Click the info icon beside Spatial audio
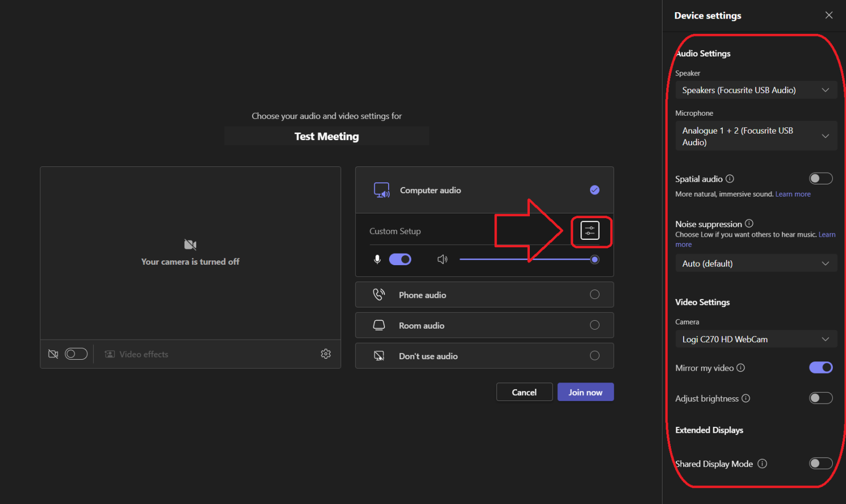The height and width of the screenshot is (504, 846). (730, 179)
